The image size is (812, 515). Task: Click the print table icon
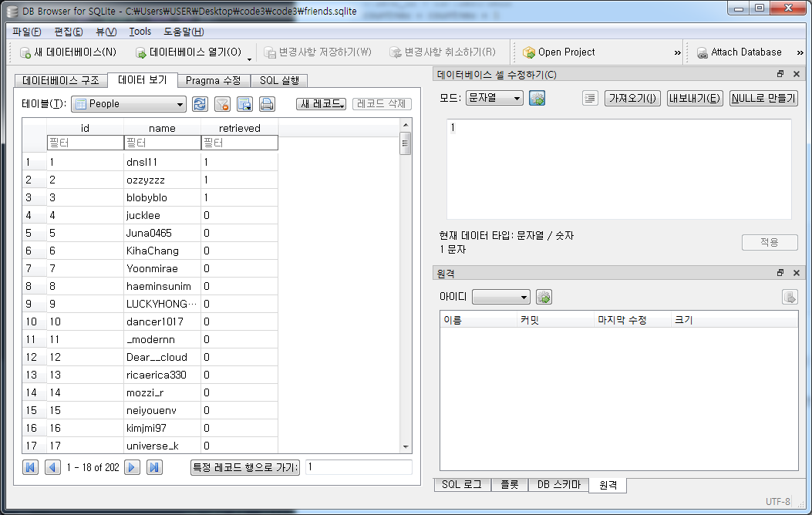[x=267, y=104]
